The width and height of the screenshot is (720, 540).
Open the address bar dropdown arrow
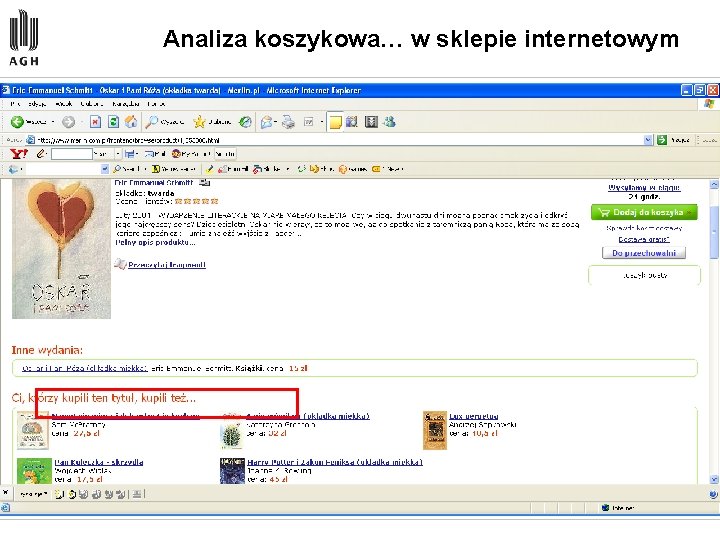point(647,140)
